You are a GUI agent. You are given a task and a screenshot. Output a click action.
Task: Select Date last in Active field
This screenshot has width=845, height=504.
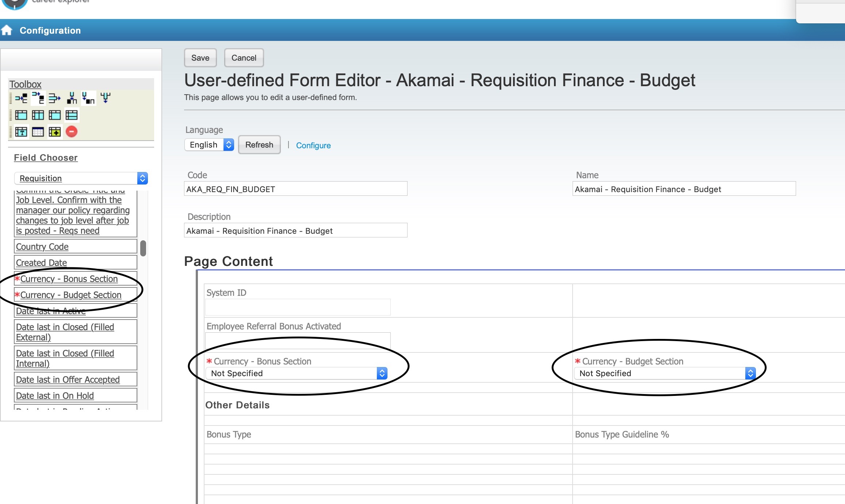(x=76, y=311)
